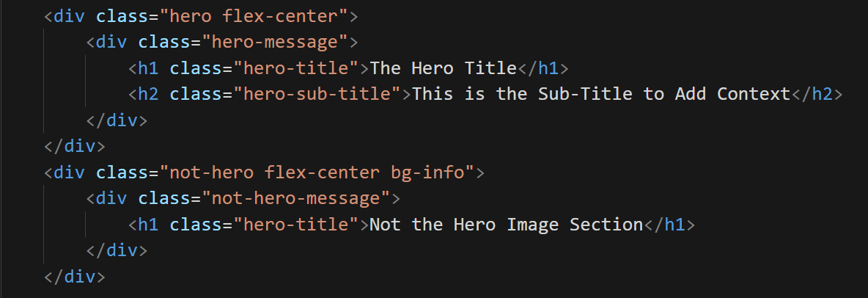Click the opening h2 tag name

pyautogui.click(x=149, y=94)
